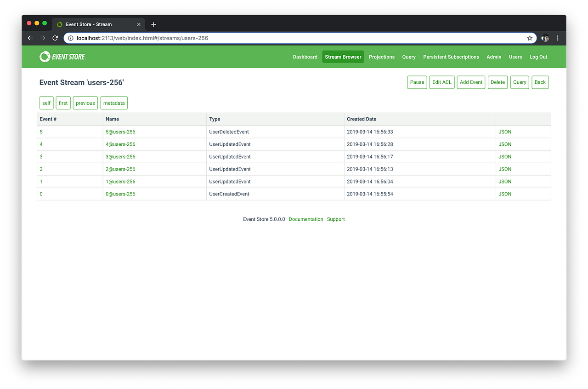Click the browser back arrow
This screenshot has width=588, height=389.
30,38
